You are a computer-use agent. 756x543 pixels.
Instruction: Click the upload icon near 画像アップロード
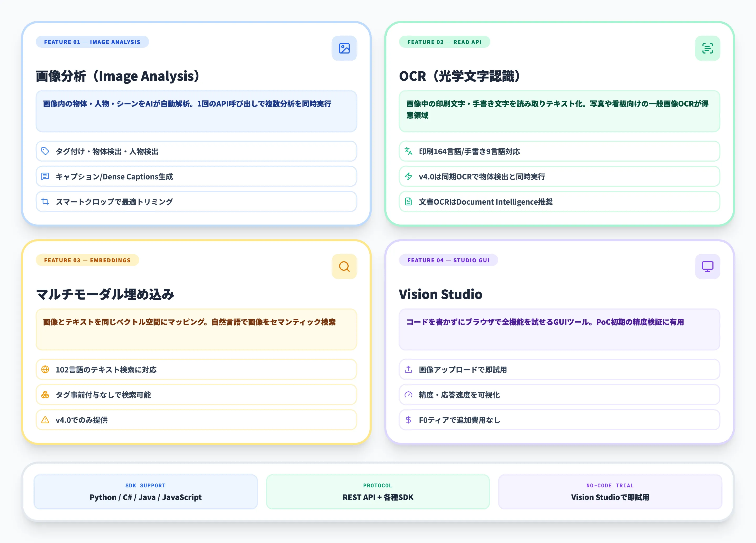pyautogui.click(x=408, y=369)
